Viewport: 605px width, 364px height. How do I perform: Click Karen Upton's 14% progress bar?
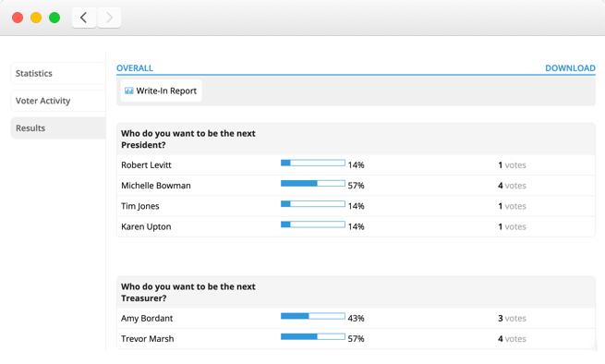point(313,224)
